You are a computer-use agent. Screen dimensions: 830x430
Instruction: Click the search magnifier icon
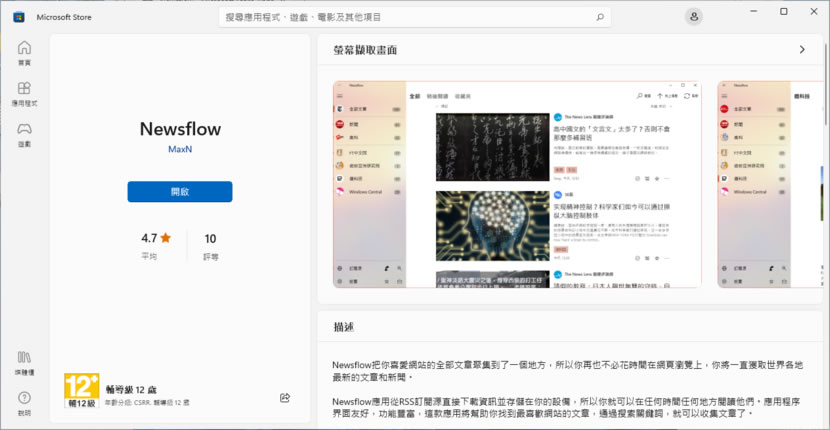point(600,17)
